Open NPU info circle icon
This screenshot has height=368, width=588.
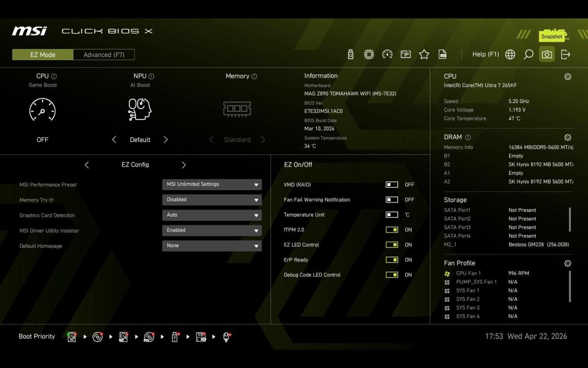click(151, 76)
